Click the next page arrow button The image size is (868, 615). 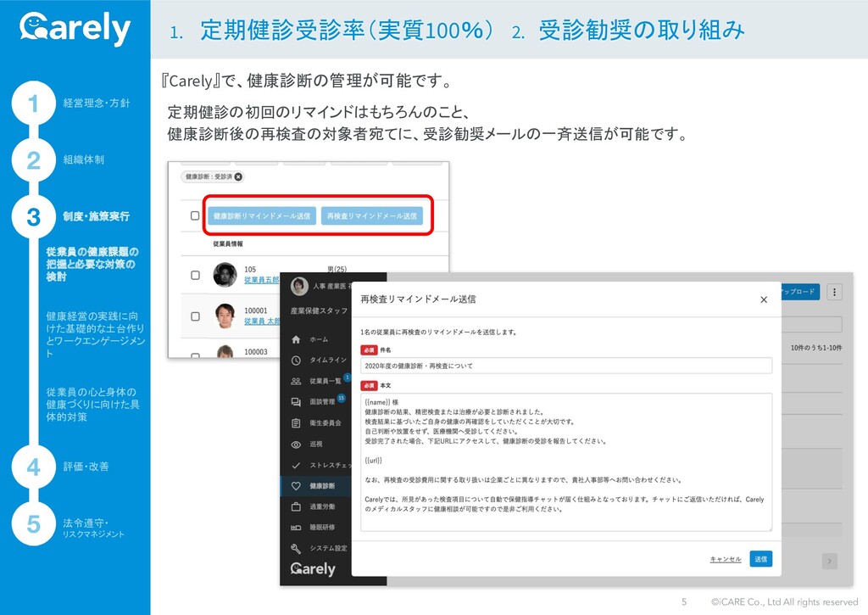829,562
